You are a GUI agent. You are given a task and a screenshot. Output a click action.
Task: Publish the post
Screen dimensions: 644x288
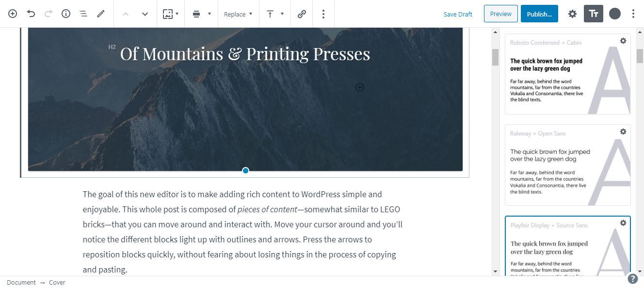(539, 14)
